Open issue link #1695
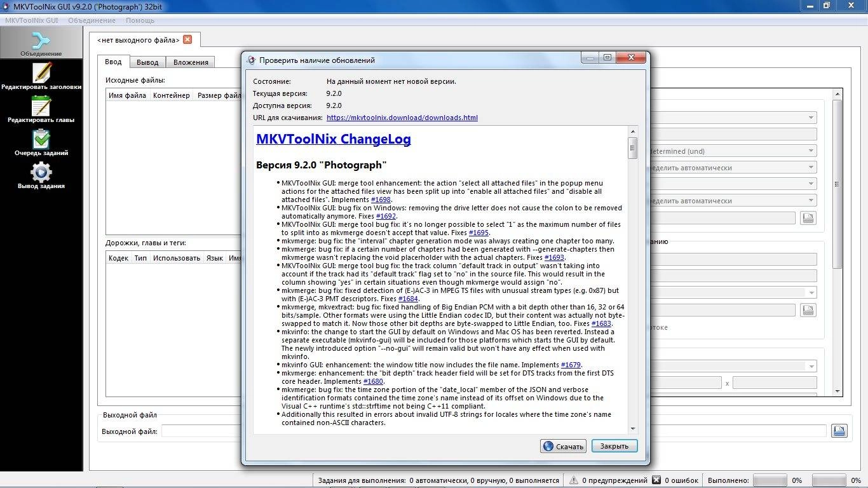868x488 pixels. pyautogui.click(x=478, y=233)
